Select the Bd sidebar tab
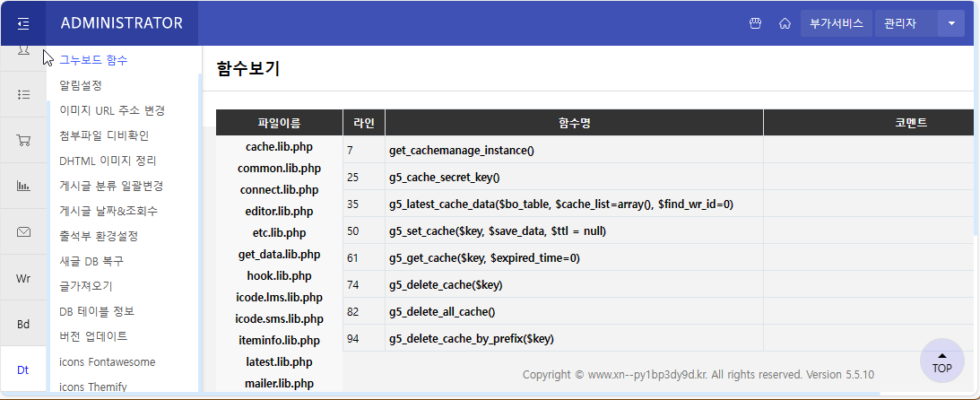This screenshot has height=400, width=980. (x=23, y=324)
